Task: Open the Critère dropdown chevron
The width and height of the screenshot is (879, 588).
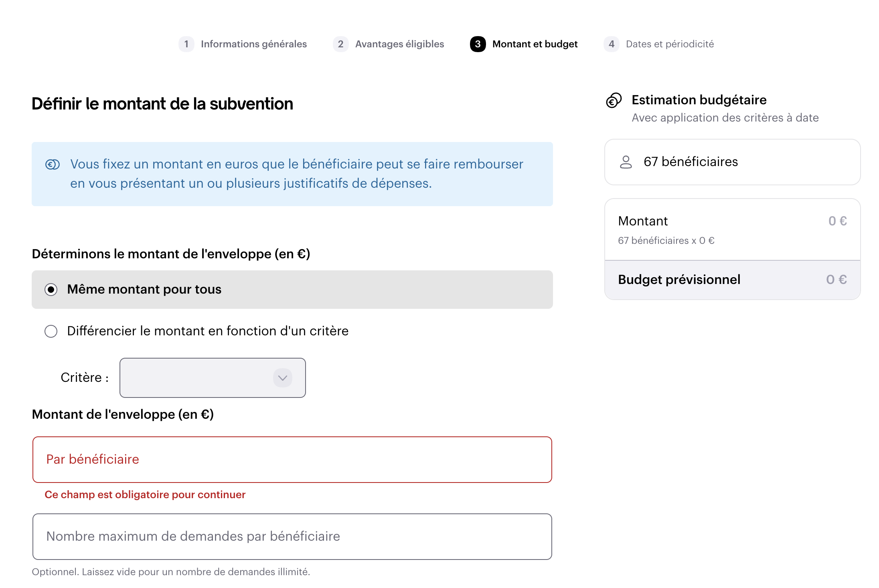Action: (x=283, y=378)
